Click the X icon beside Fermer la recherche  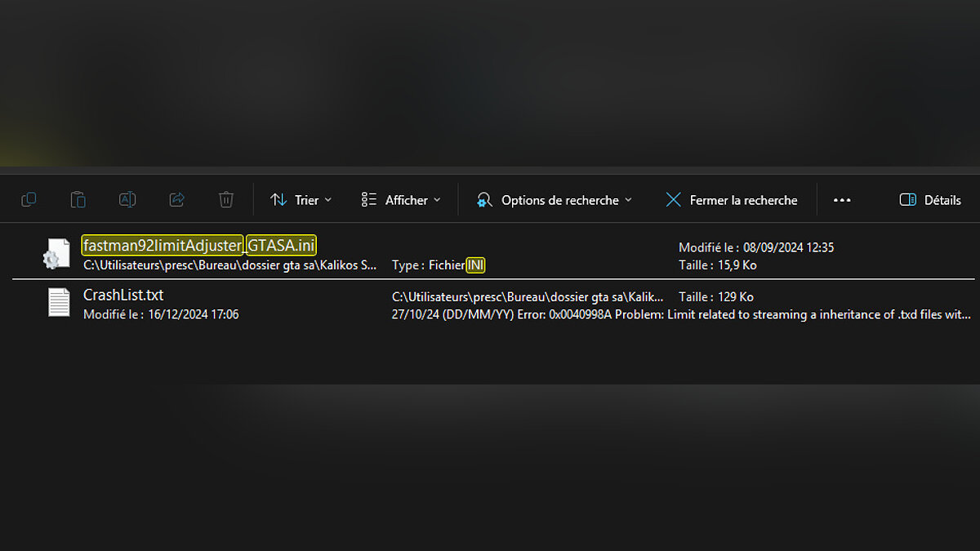coord(673,200)
